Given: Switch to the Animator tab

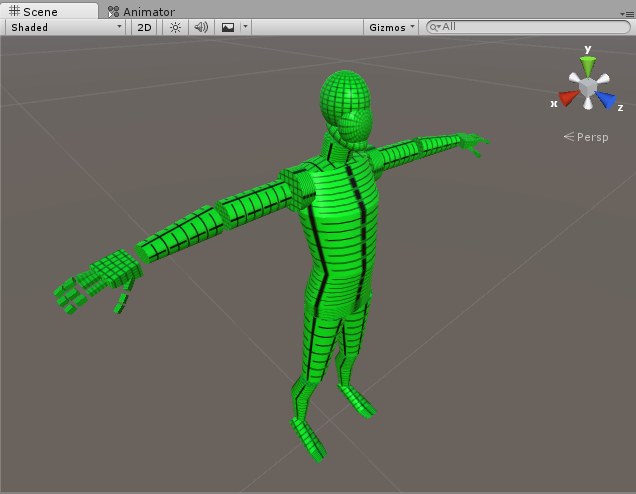Looking at the screenshot, I should 140,11.
